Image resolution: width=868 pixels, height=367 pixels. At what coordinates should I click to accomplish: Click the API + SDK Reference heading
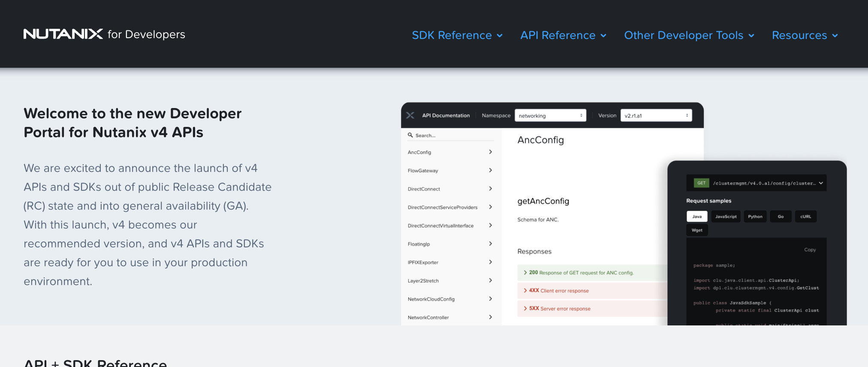(95, 363)
